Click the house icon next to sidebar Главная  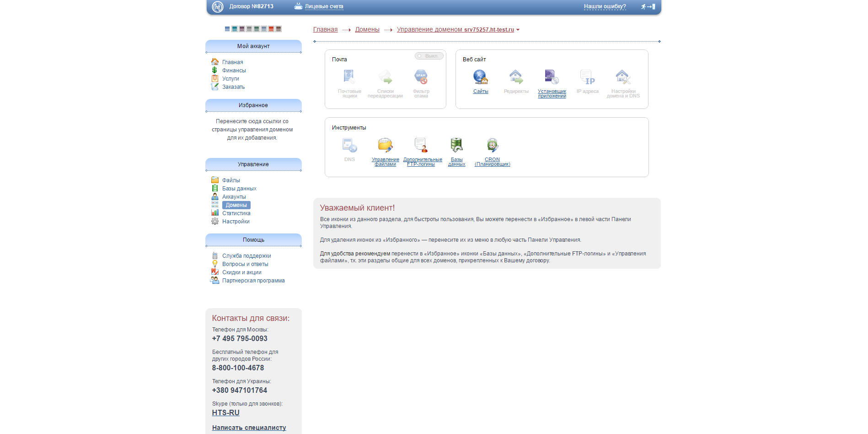tap(215, 62)
